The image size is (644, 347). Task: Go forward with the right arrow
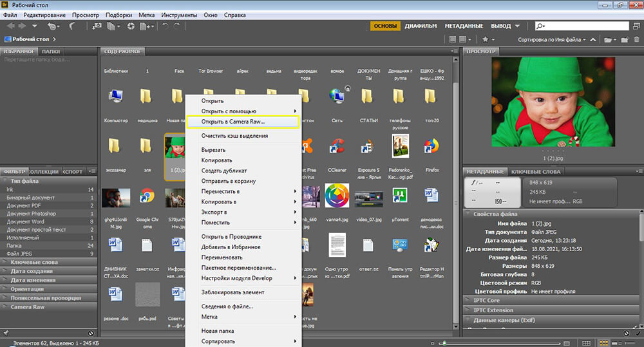(x=22, y=26)
